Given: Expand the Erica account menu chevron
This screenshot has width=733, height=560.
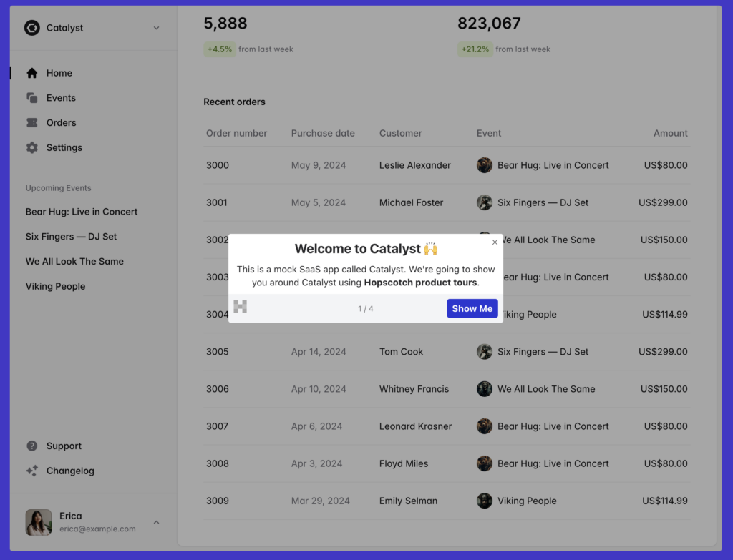Looking at the screenshot, I should [156, 522].
